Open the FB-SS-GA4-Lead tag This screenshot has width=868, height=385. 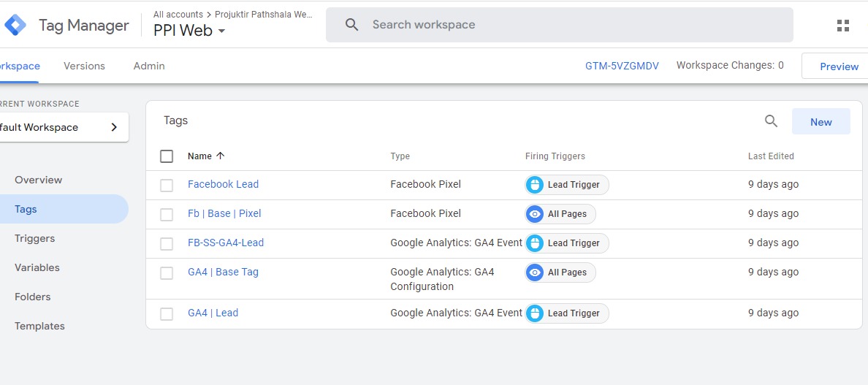click(x=226, y=243)
